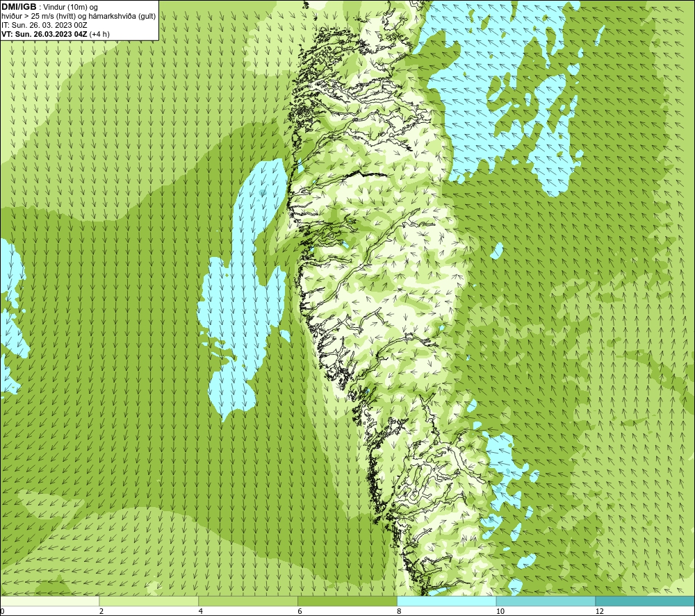Click the 6–8 dark green color bar segment
Image resolution: width=695 pixels, height=616 pixels.
(x=347, y=601)
